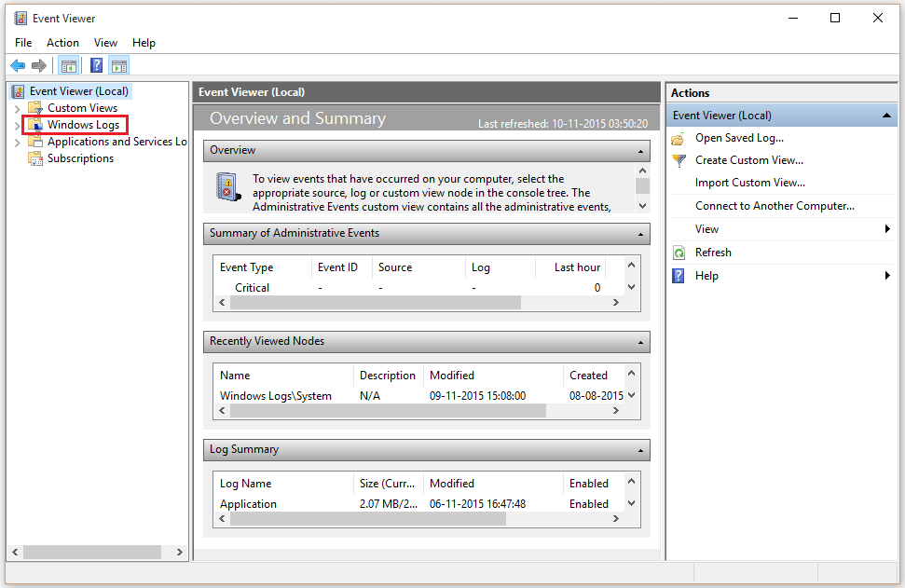905x588 pixels.
Task: Click Log Summary horizontal scrollbar right arrow
Action: 616,519
